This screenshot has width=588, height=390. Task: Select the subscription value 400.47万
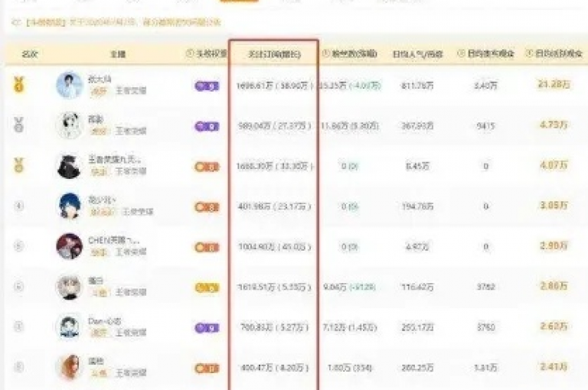point(257,369)
